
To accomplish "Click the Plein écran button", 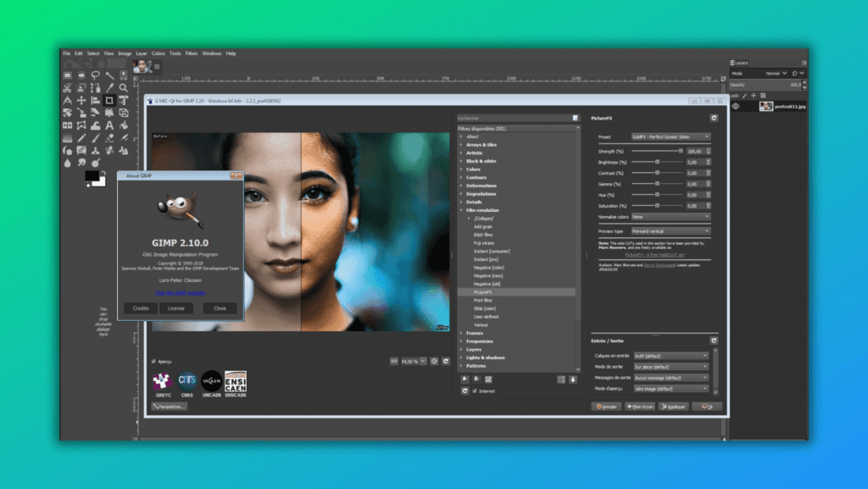I will (640, 407).
